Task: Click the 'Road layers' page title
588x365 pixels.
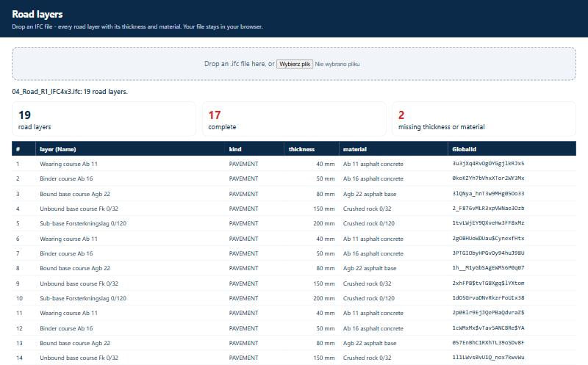Action: [x=37, y=14]
